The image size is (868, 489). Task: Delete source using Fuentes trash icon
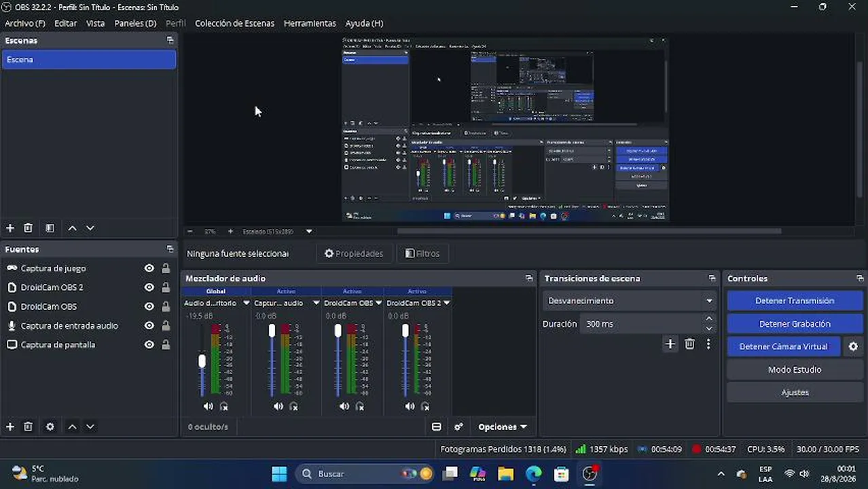[28, 427]
